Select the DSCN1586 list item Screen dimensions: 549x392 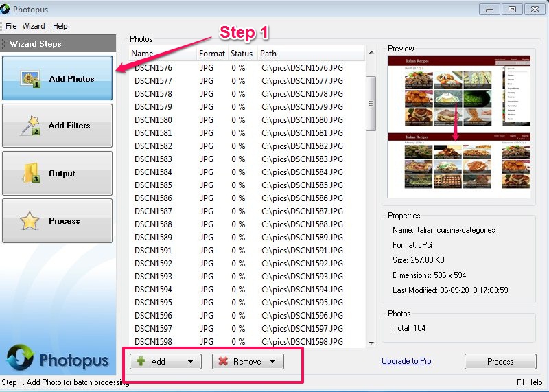[247, 198]
